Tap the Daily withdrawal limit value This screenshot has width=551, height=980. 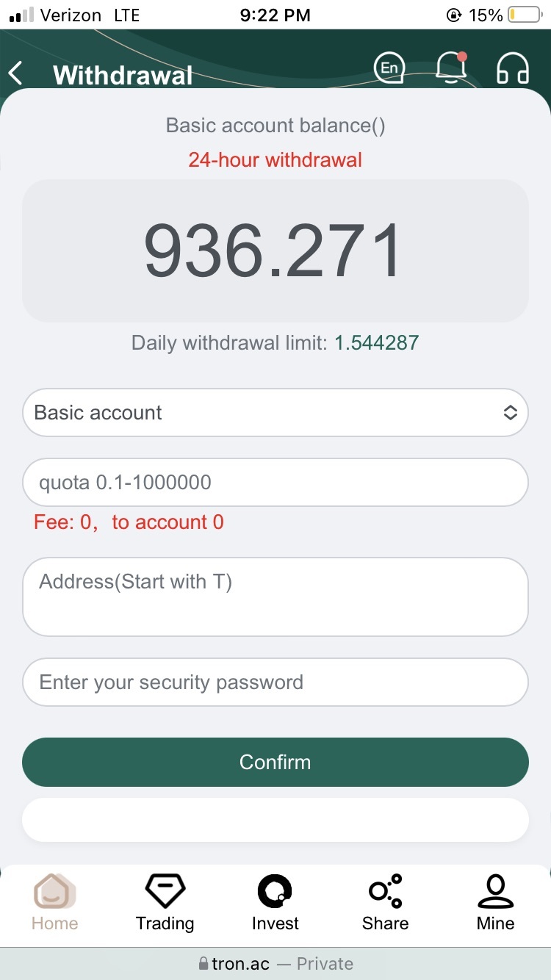coord(377,342)
